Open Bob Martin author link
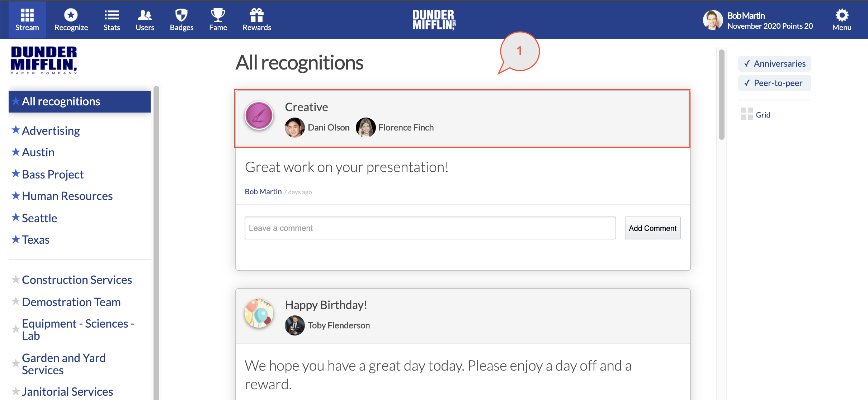The height and width of the screenshot is (400, 868). (x=263, y=192)
